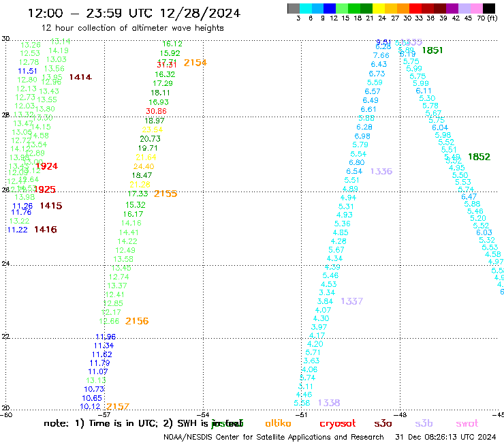Click the green time stamp 1852
504x443 pixels.
[479, 157]
